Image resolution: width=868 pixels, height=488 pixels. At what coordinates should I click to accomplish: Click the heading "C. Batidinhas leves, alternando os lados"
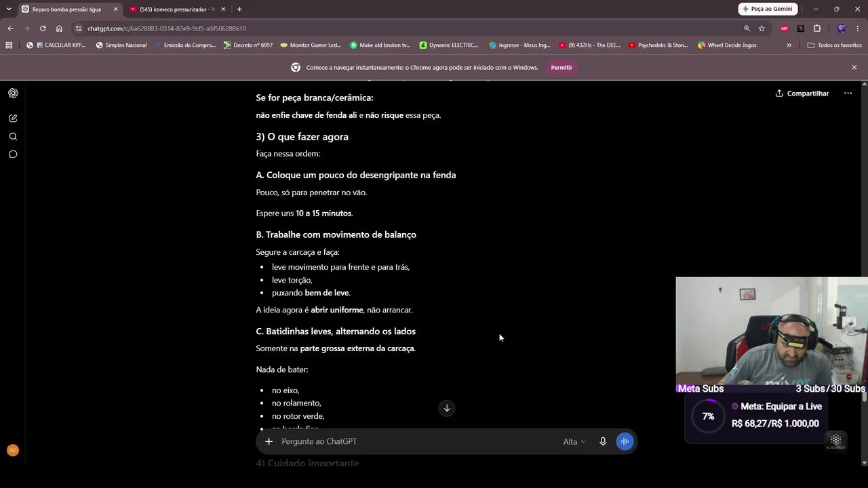point(336,331)
